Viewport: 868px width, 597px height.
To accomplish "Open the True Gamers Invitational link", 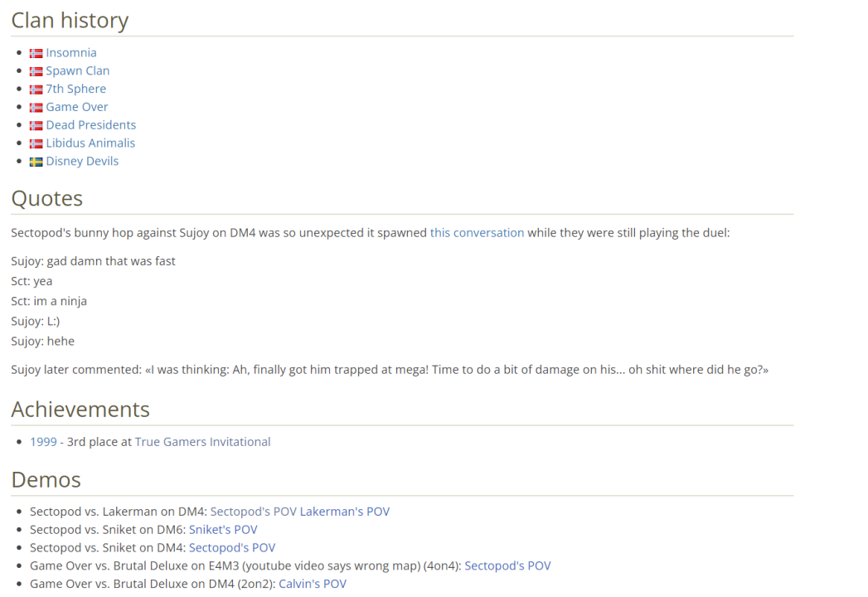I will pos(202,442).
